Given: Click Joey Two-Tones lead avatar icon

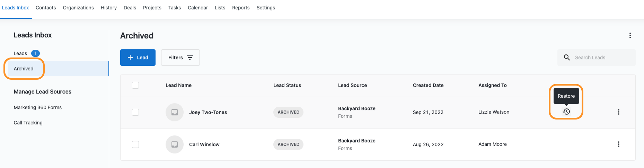Looking at the screenshot, I should coord(175,112).
